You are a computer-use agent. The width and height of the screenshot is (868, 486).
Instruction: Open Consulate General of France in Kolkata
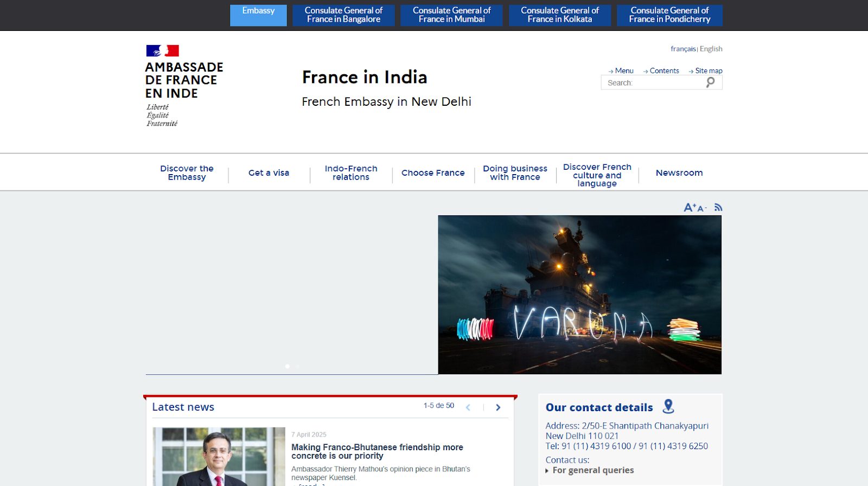560,15
